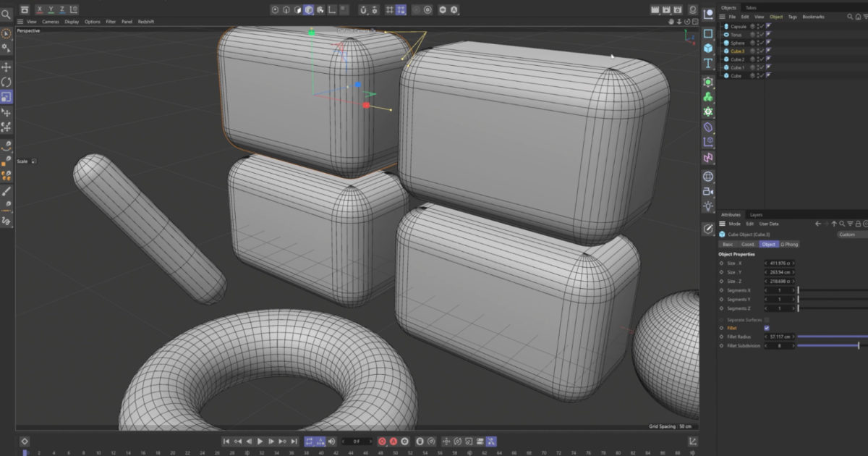This screenshot has width=868, height=456.
Task: Open the Custom preset dropdown in Attributes
Action: click(847, 234)
